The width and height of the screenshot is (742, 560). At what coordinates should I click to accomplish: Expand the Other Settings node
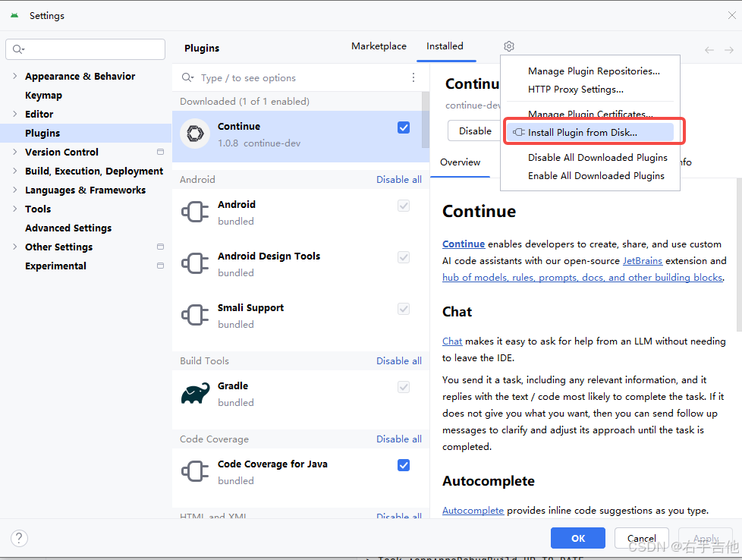pyautogui.click(x=14, y=246)
